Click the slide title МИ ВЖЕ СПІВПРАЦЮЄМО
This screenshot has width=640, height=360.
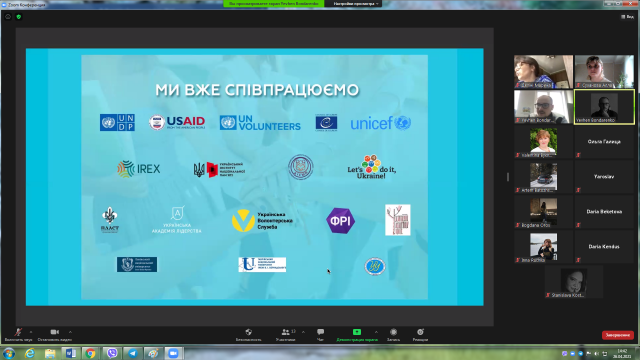coord(257,90)
